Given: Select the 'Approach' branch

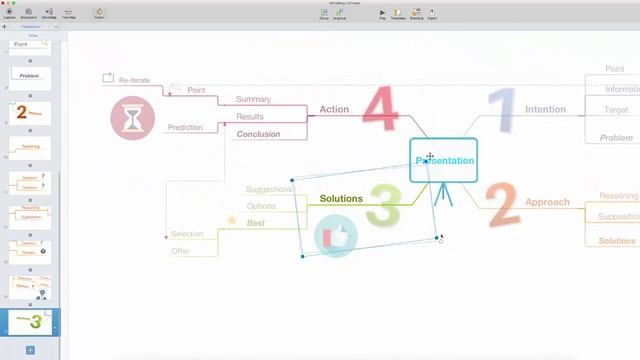Looking at the screenshot, I should pyautogui.click(x=547, y=202).
